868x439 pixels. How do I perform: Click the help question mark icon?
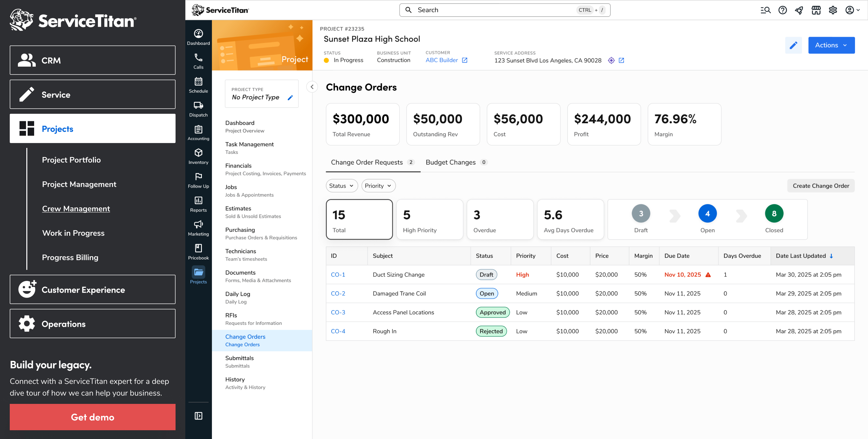tap(782, 10)
